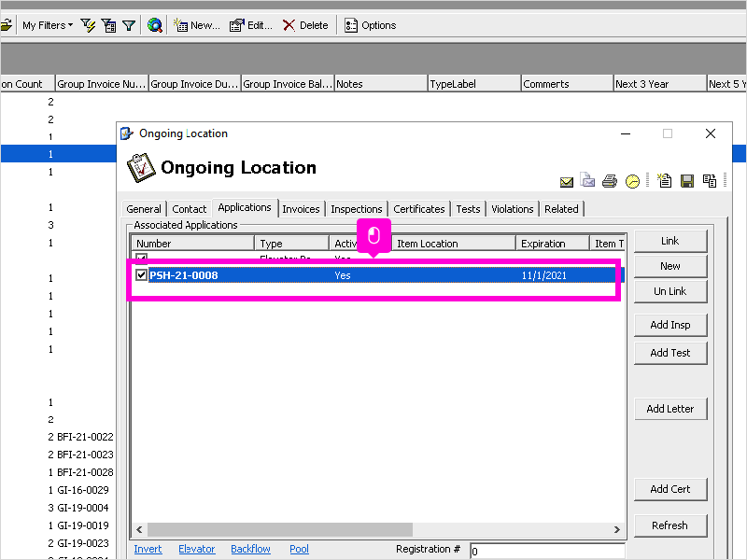Viewport: 747px width, 560px height.
Task: Open the My Filters dropdown
Action: [x=48, y=25]
